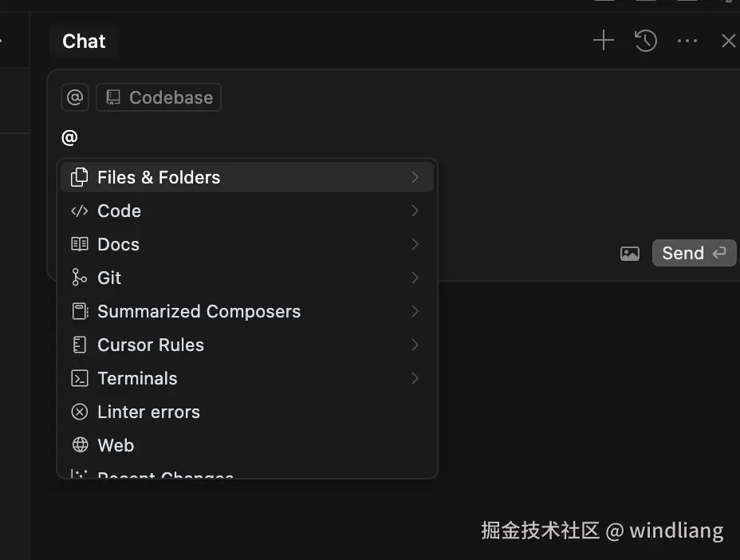740x560 pixels.
Task: Select the Terminals menu entry
Action: (137, 378)
